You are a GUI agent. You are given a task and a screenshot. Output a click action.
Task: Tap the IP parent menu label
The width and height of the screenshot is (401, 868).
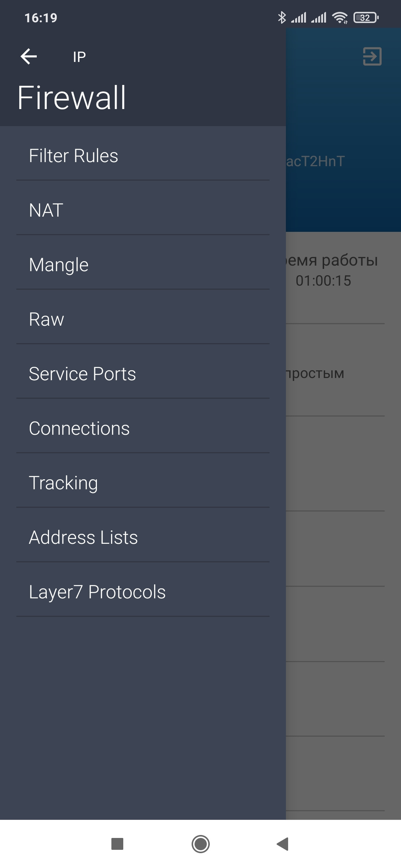pyautogui.click(x=79, y=57)
